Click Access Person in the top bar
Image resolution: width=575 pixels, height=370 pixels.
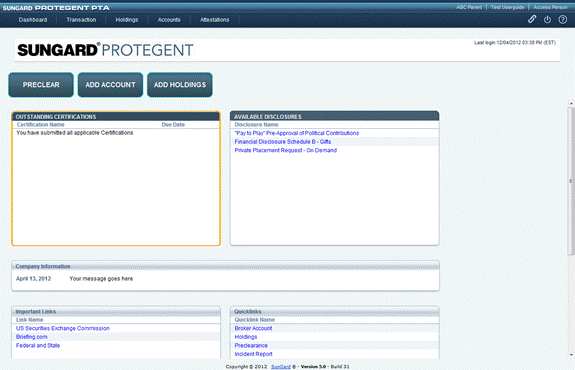point(550,7)
